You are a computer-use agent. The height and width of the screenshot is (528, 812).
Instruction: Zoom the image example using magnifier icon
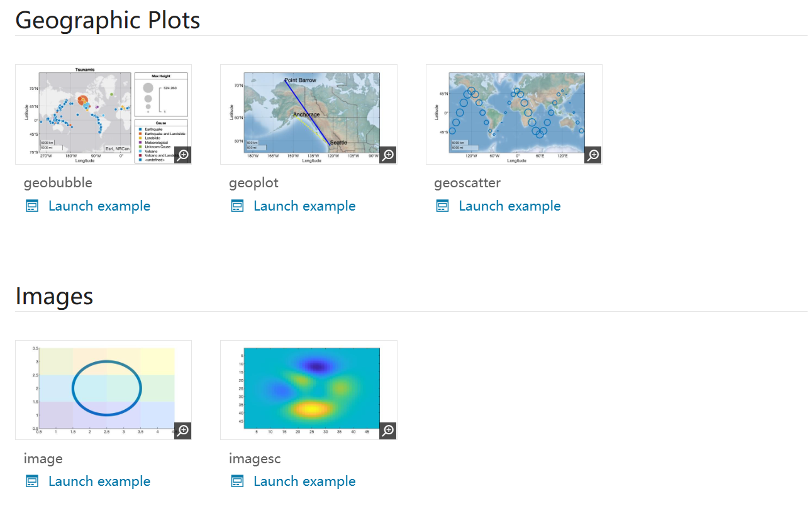(x=182, y=431)
